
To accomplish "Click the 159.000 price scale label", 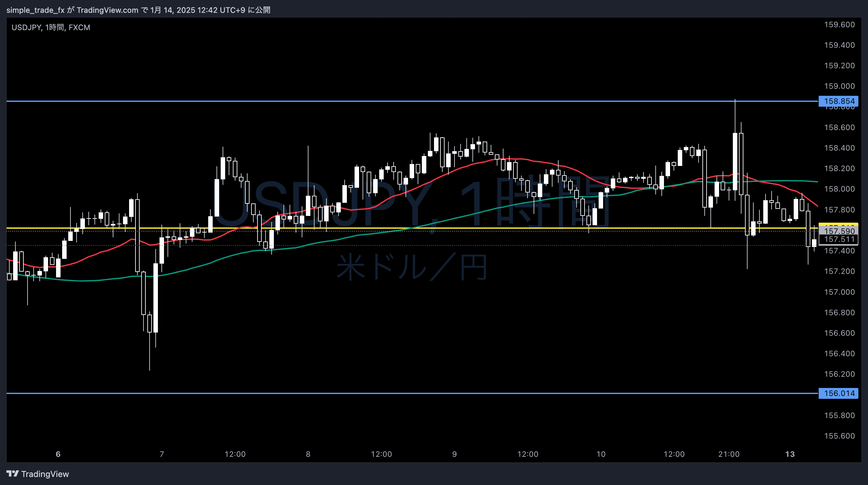I will (x=839, y=86).
